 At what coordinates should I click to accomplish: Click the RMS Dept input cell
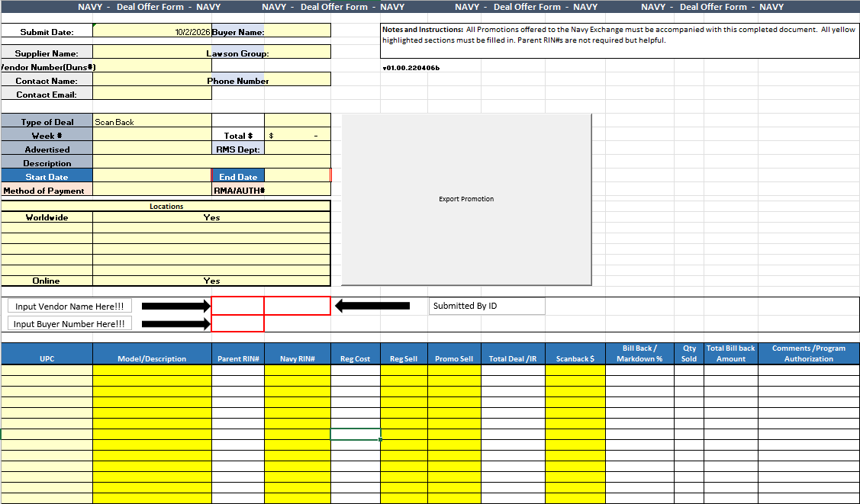pyautogui.click(x=298, y=148)
